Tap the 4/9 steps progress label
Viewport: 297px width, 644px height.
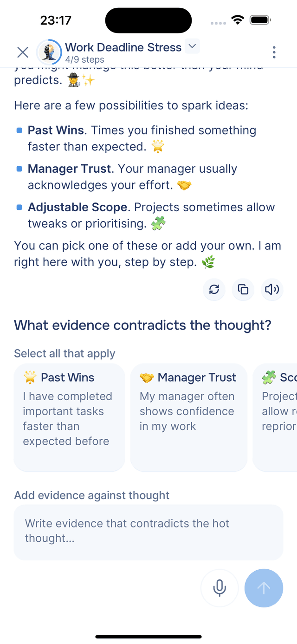pos(84,60)
